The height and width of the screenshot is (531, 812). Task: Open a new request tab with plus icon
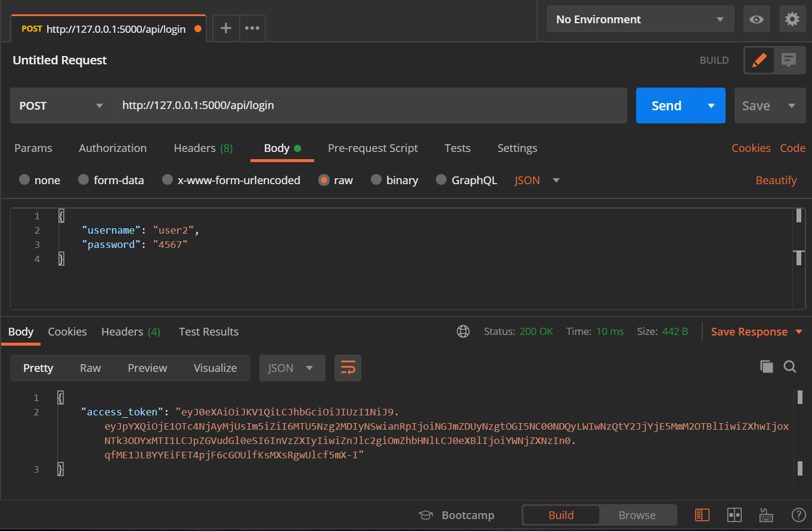tap(226, 28)
